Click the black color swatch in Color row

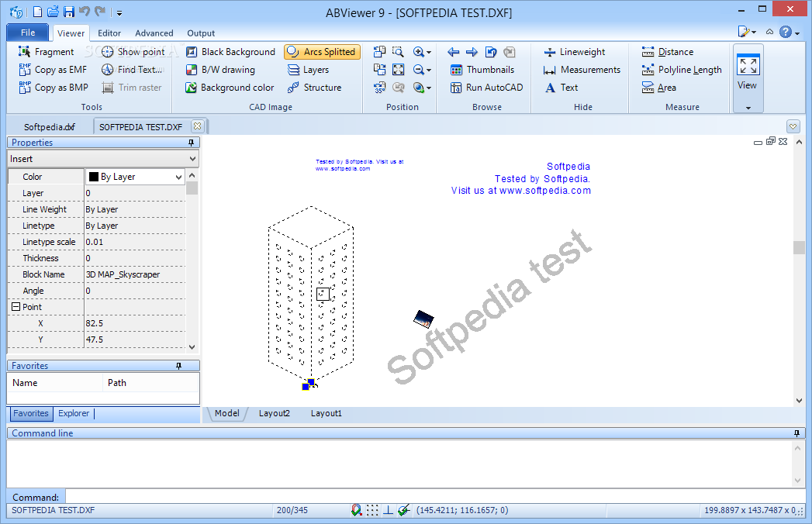coord(94,177)
